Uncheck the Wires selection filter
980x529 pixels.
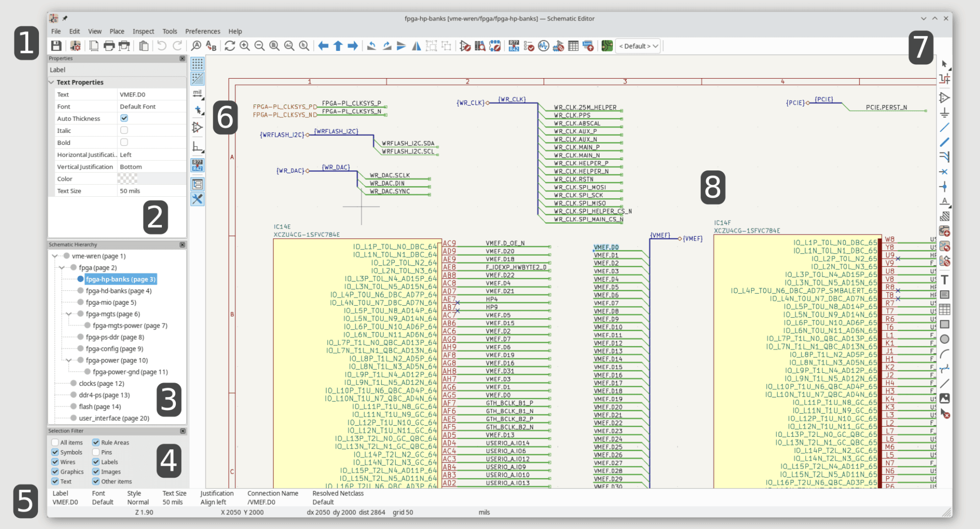point(55,462)
